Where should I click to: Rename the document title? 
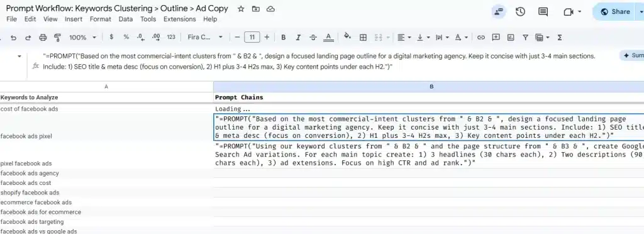[117, 9]
